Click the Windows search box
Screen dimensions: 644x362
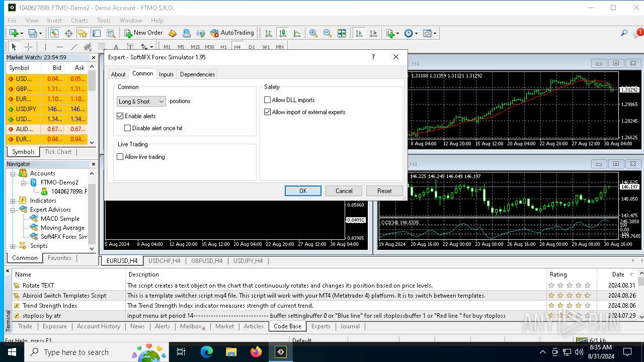(x=96, y=352)
